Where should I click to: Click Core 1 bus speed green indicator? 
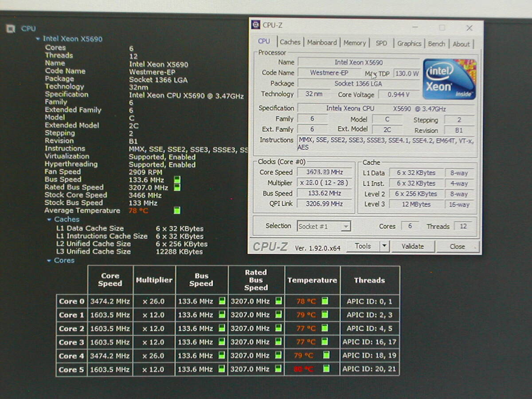(x=222, y=315)
